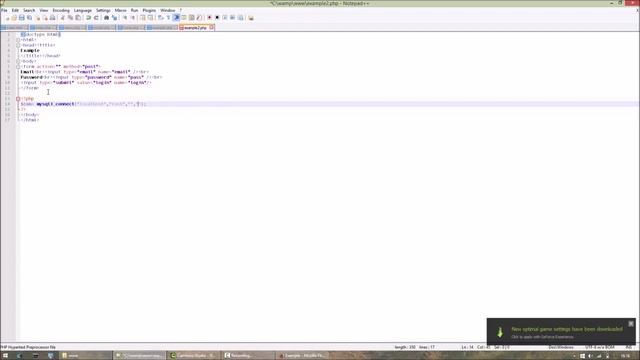Stop macro recording with black square
Screen dimensions: 640x360
tap(217, 18)
